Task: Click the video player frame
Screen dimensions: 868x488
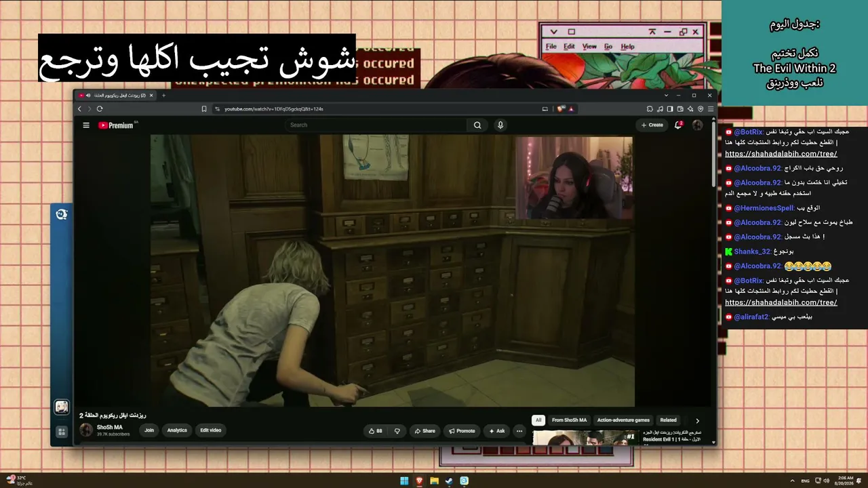Action: point(393,270)
